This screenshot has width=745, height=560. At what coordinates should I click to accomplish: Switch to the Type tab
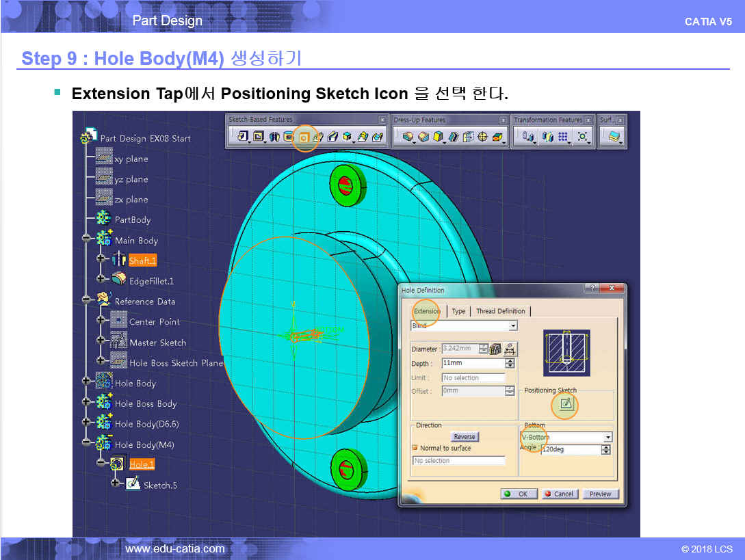coord(458,311)
